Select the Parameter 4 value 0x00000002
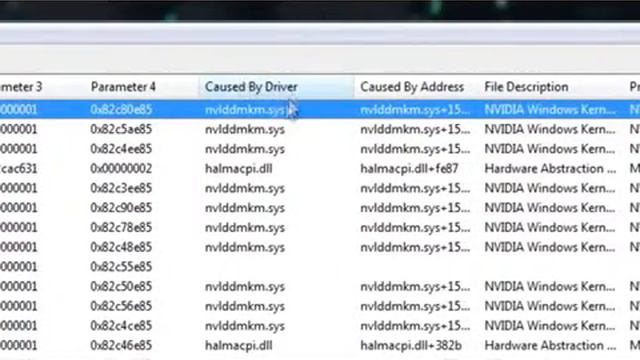 [121, 169]
